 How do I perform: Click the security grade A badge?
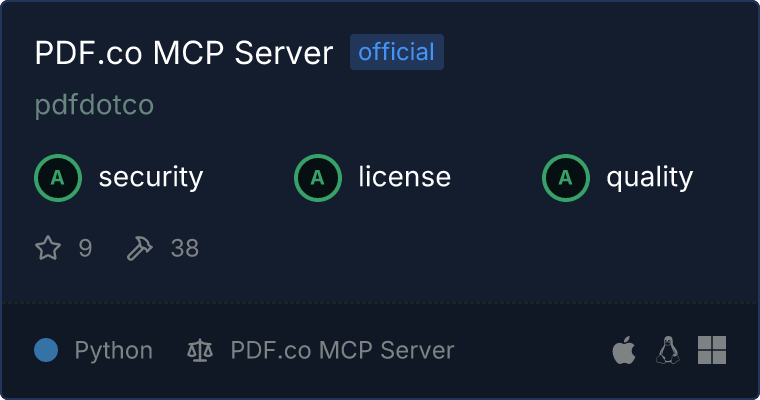(x=58, y=178)
